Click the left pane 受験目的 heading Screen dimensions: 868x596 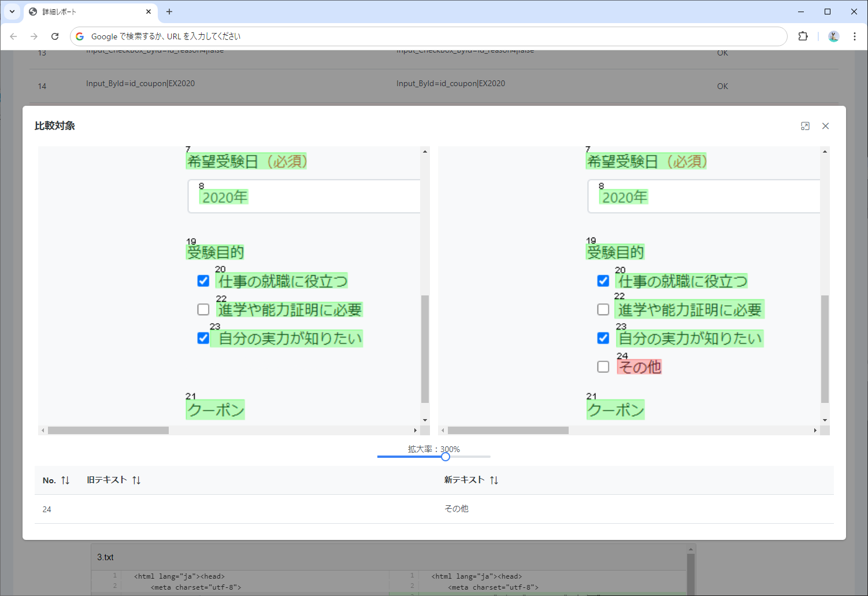click(215, 252)
